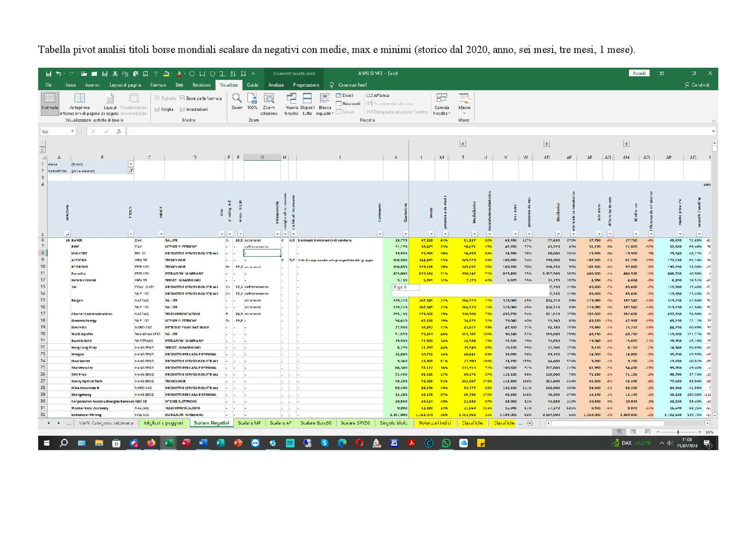Viewport: 756px width, 534px height.
Task: Open the Layout di pagina ribbon tab
Action: pyautogui.click(x=125, y=85)
